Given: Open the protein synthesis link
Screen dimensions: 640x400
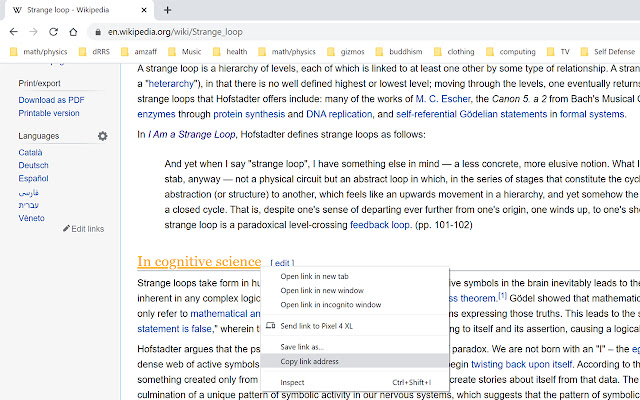Looking at the screenshot, I should pos(249,114).
